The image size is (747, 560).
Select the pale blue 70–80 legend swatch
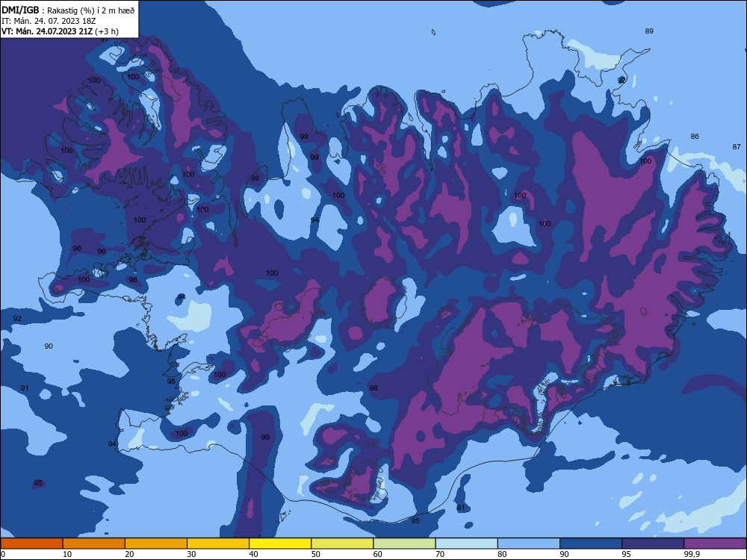point(466,544)
